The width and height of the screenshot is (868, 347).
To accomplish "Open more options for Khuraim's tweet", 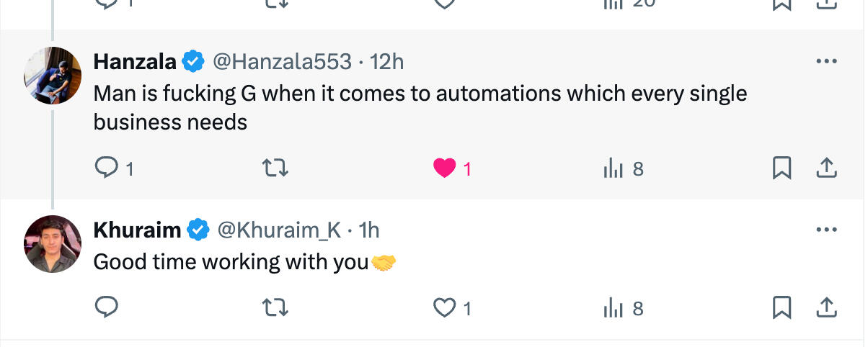I will (826, 230).
